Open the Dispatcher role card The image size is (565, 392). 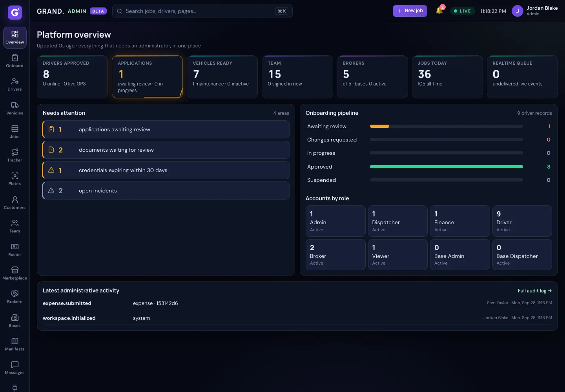click(x=397, y=221)
